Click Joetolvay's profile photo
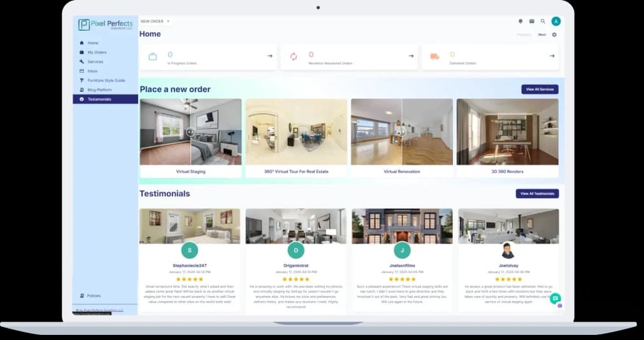The image size is (644, 340). 508,250
